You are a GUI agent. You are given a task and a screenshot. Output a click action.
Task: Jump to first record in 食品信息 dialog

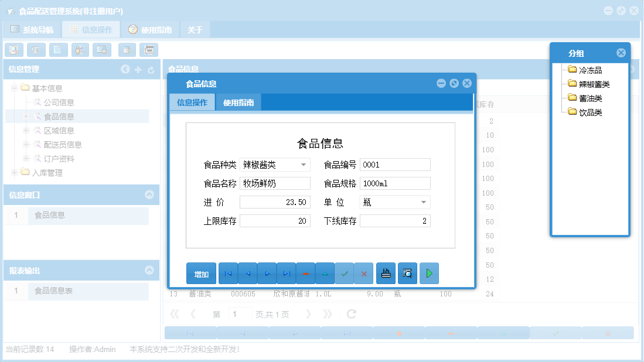coord(229,274)
